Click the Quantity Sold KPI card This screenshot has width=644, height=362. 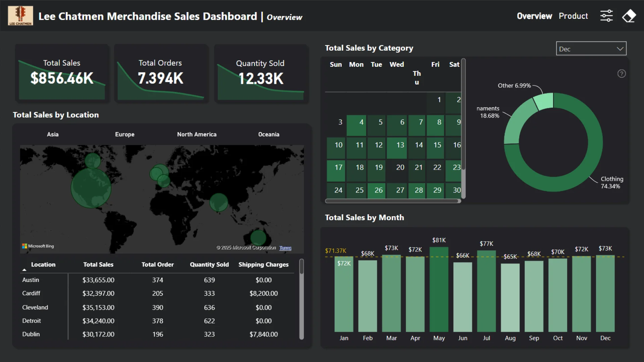pos(261,73)
